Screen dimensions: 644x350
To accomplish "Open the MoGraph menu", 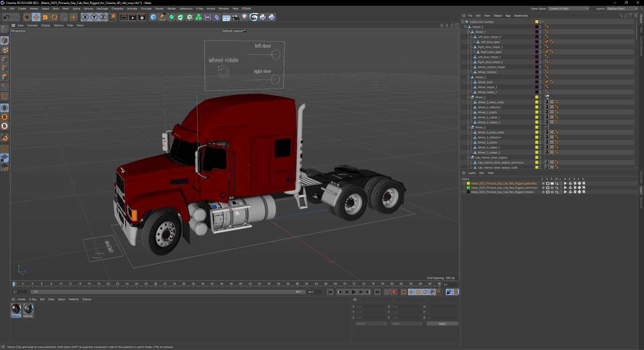I will coord(102,9).
